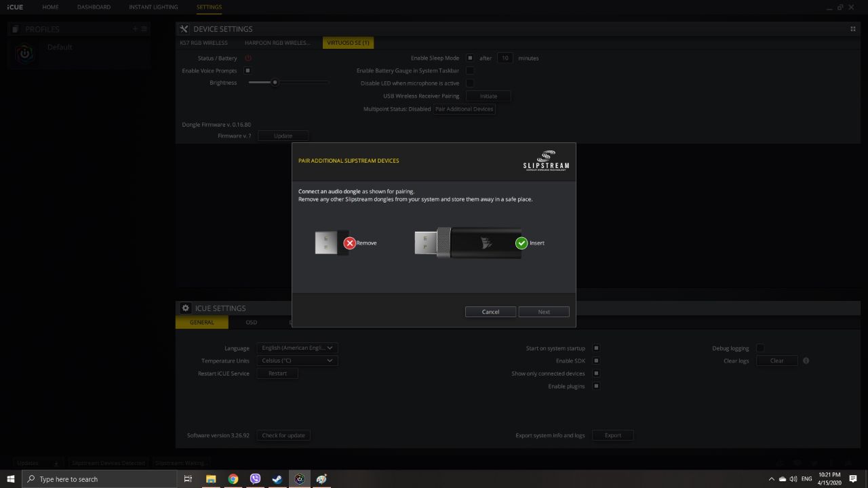Click the Windows search box

pyautogui.click(x=100, y=479)
